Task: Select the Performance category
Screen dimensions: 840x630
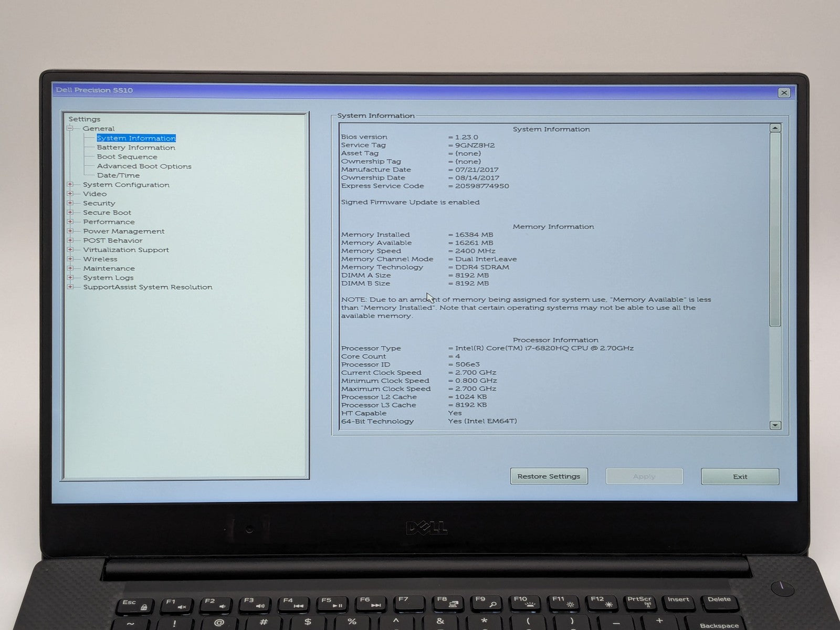Action: tap(109, 222)
